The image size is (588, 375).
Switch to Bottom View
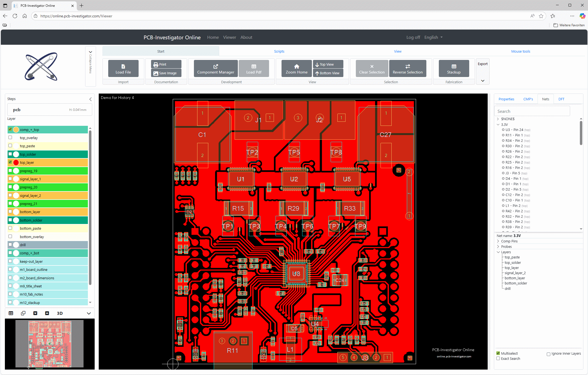point(328,73)
